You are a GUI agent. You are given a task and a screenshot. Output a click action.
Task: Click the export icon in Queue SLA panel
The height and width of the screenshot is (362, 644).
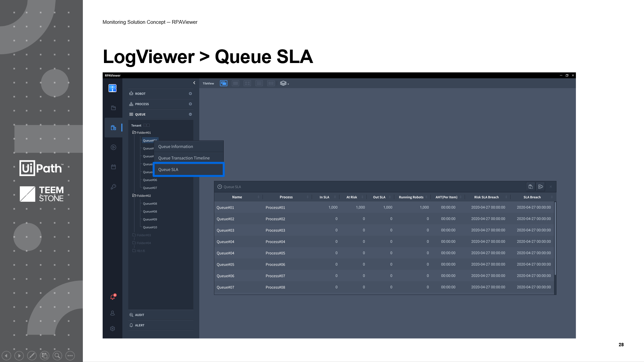(x=540, y=187)
